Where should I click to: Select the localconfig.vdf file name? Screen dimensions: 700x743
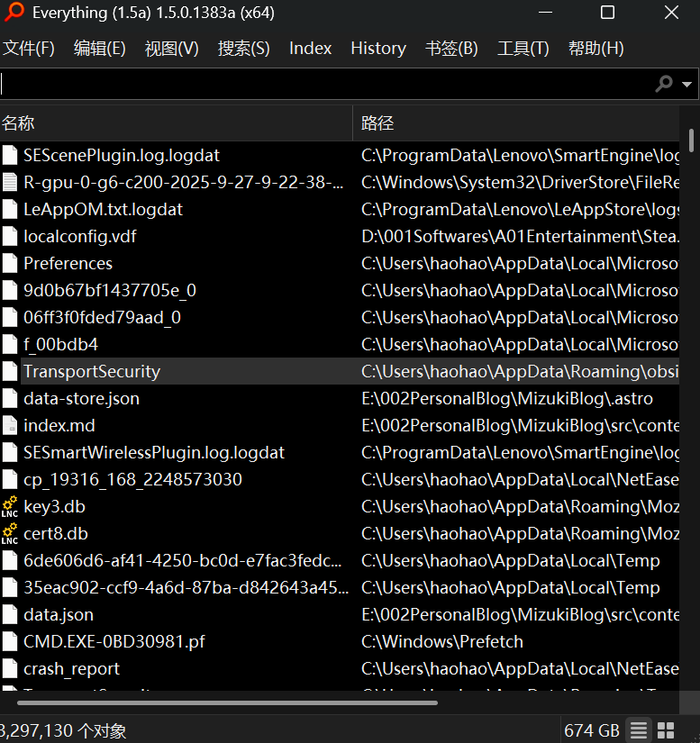[80, 237]
